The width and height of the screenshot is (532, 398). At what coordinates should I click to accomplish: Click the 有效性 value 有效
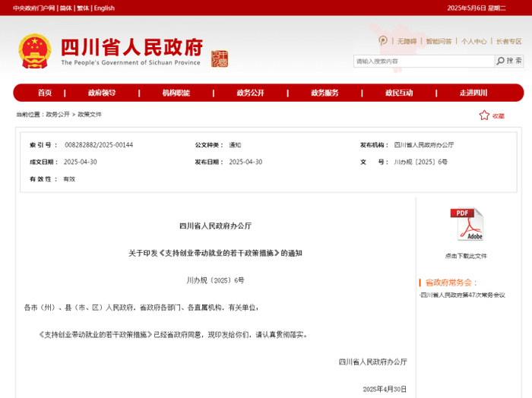[69, 179]
